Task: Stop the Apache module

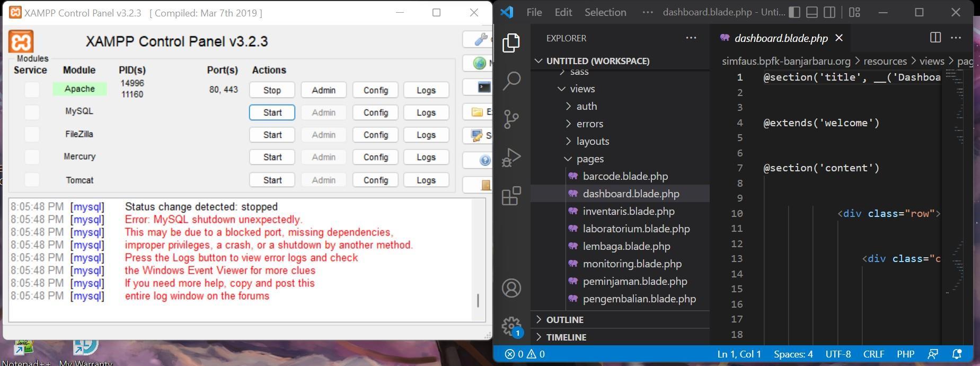Action: coord(272,90)
